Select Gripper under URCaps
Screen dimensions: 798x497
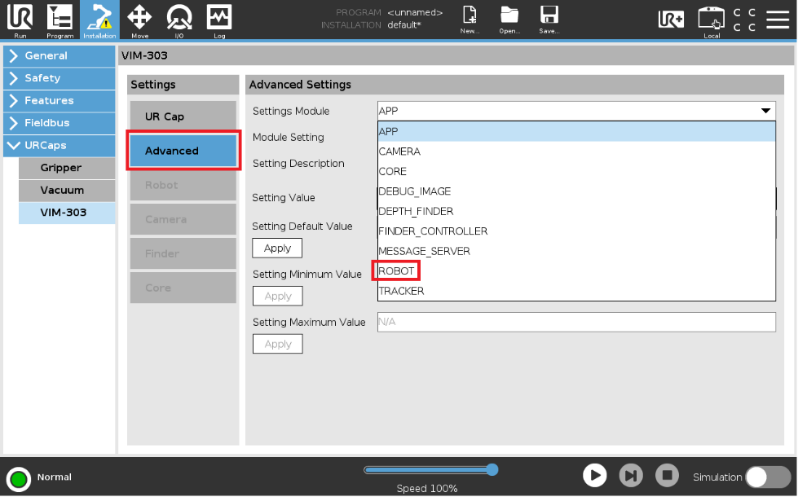click(x=67, y=168)
